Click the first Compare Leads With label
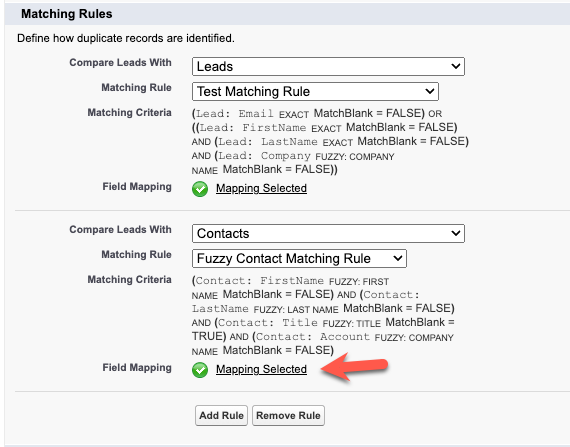The width and height of the screenshot is (570, 447). point(120,63)
